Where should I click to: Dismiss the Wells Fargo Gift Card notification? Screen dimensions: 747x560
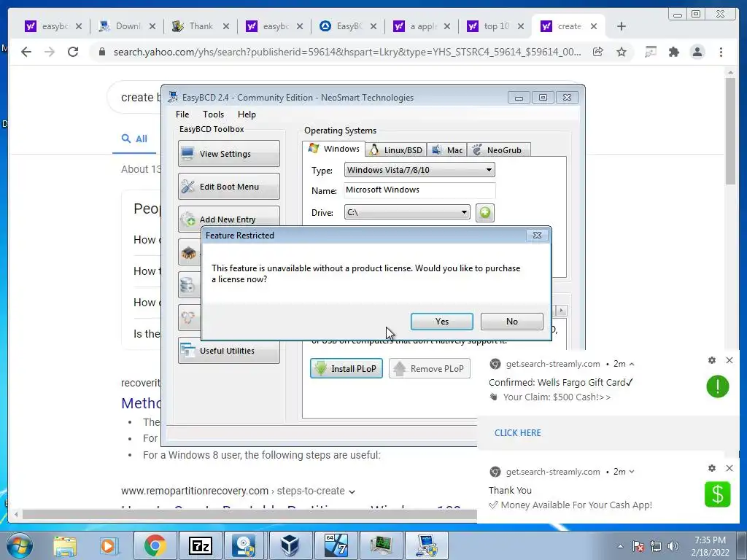click(729, 360)
